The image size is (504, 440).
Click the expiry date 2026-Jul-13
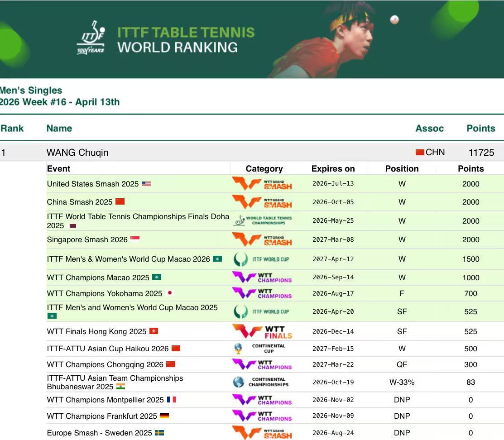pos(333,183)
